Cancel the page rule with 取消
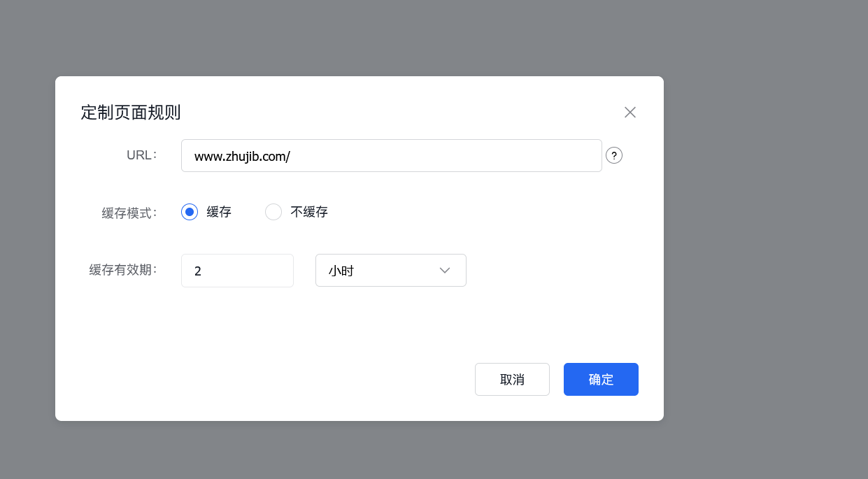Viewport: 868px width, 479px height. coord(512,379)
